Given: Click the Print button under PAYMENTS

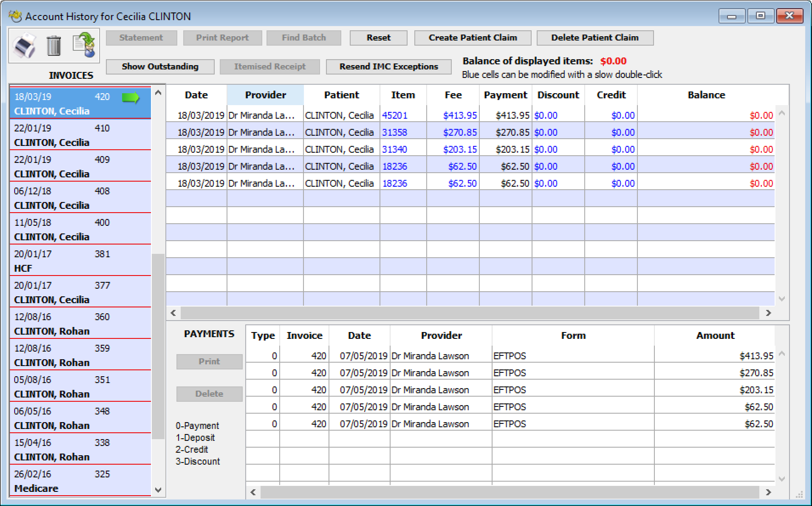Looking at the screenshot, I should pos(209,362).
